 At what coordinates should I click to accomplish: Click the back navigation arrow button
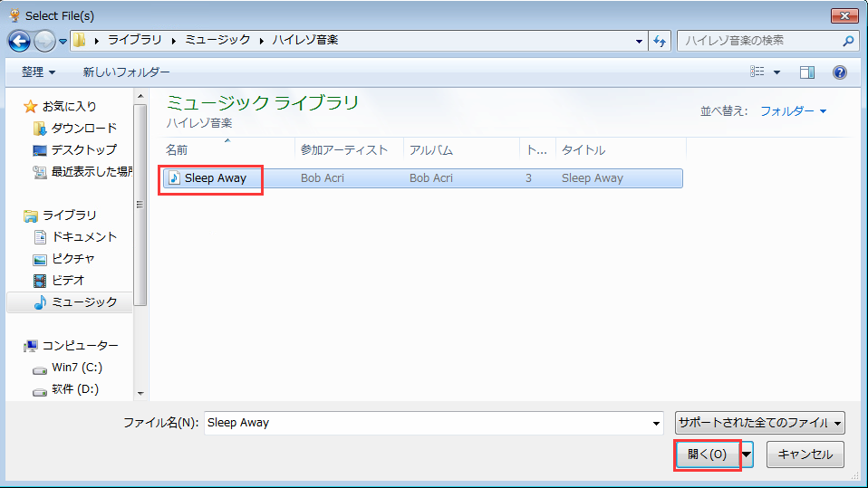pyautogui.click(x=19, y=41)
